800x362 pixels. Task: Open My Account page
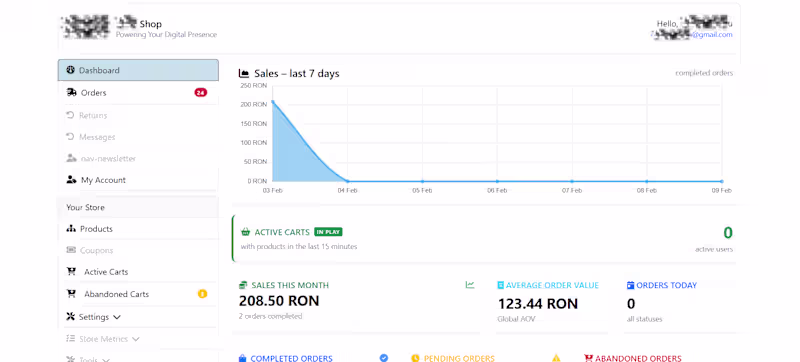(138, 179)
